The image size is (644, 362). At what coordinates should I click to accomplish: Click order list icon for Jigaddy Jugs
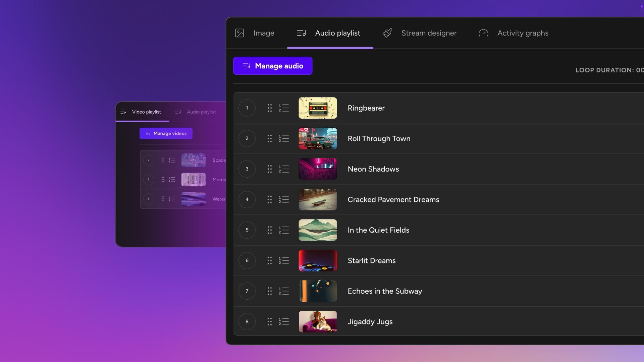click(284, 321)
